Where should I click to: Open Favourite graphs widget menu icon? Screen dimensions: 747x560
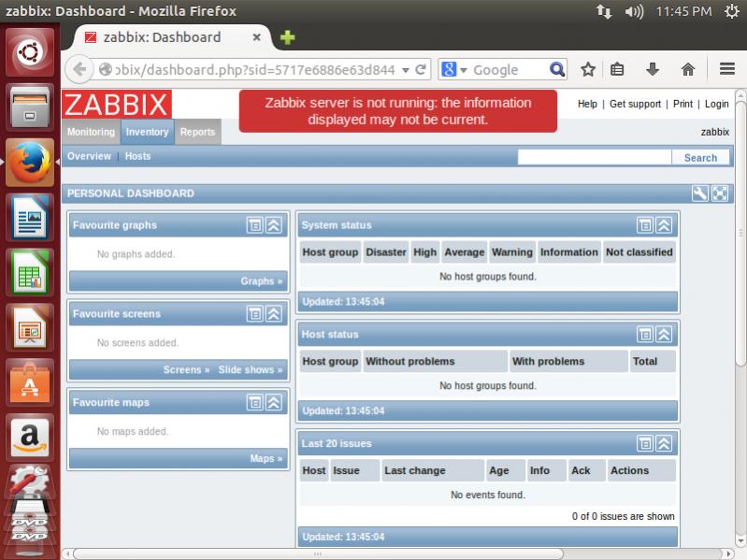255,225
